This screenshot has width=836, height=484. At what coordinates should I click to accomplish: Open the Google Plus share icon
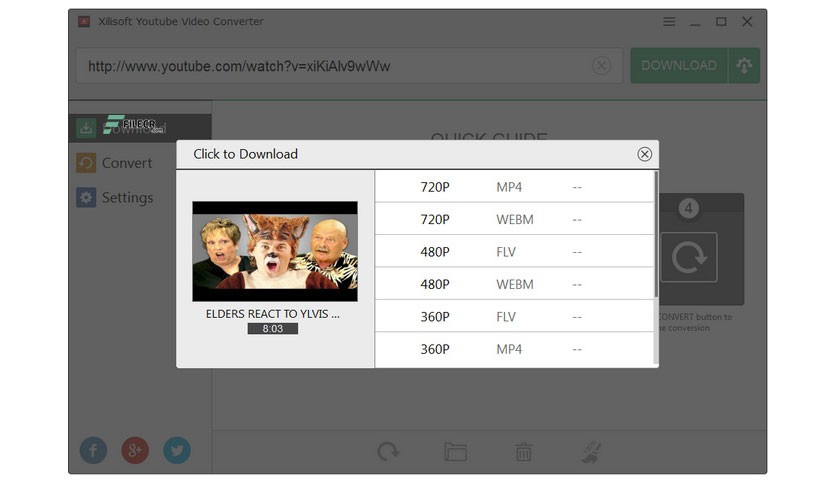[x=135, y=450]
